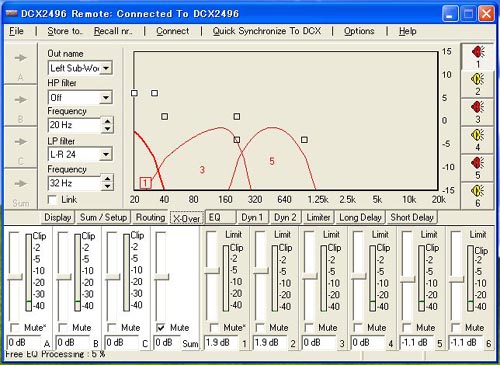Decrease LP frequency 32 Hz down arrow

[107, 187]
